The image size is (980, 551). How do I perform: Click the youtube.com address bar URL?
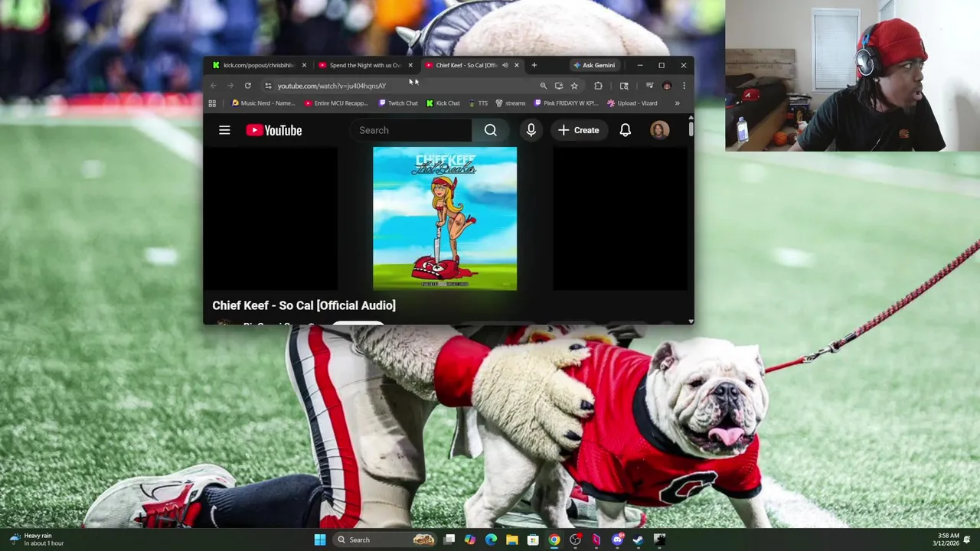(x=332, y=86)
